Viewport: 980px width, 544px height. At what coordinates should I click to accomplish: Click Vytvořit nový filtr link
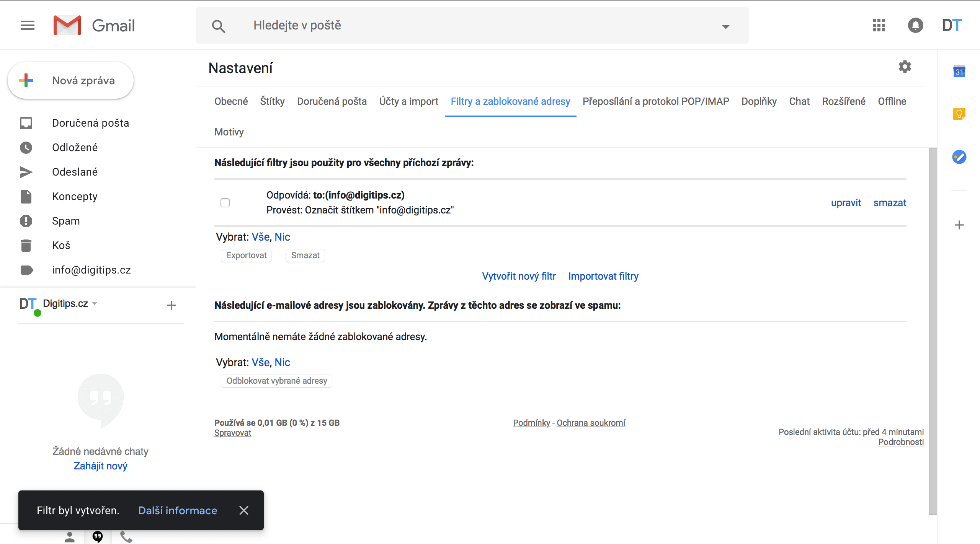click(519, 276)
